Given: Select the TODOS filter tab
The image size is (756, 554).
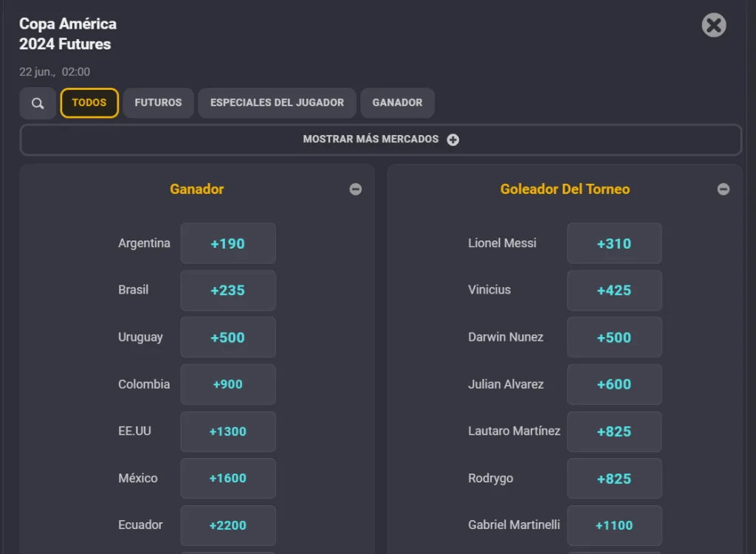Looking at the screenshot, I should coord(89,103).
